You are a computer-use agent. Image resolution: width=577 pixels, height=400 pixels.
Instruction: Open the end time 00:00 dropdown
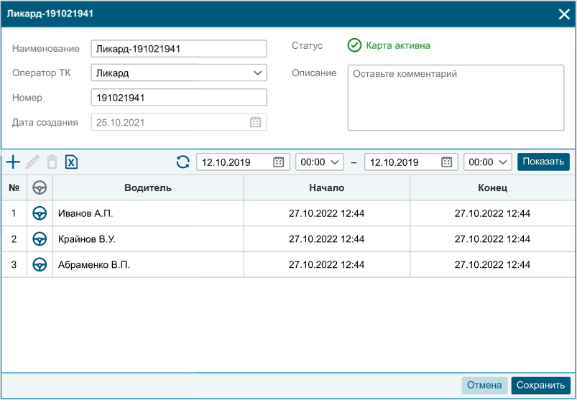[x=488, y=162]
